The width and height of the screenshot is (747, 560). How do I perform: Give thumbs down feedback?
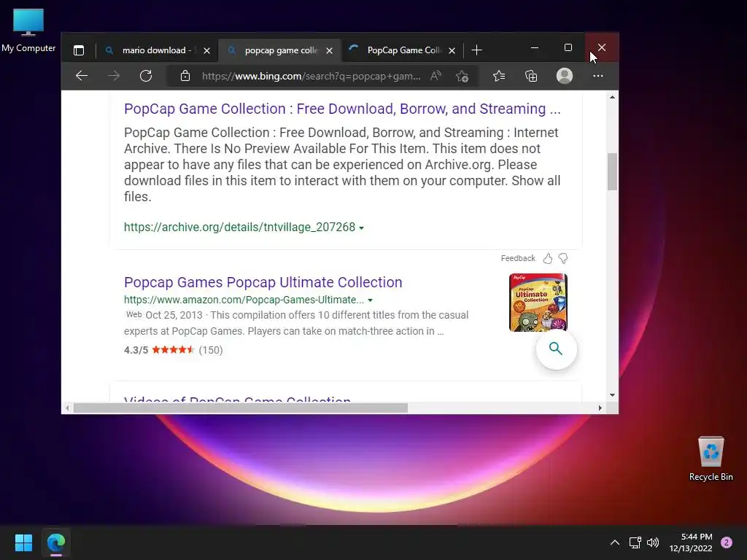click(563, 258)
